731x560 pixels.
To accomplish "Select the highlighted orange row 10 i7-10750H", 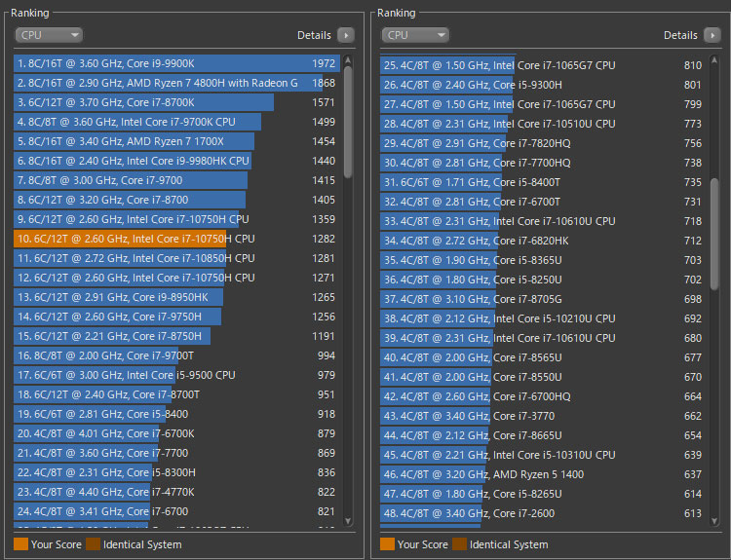I will pyautogui.click(x=177, y=239).
